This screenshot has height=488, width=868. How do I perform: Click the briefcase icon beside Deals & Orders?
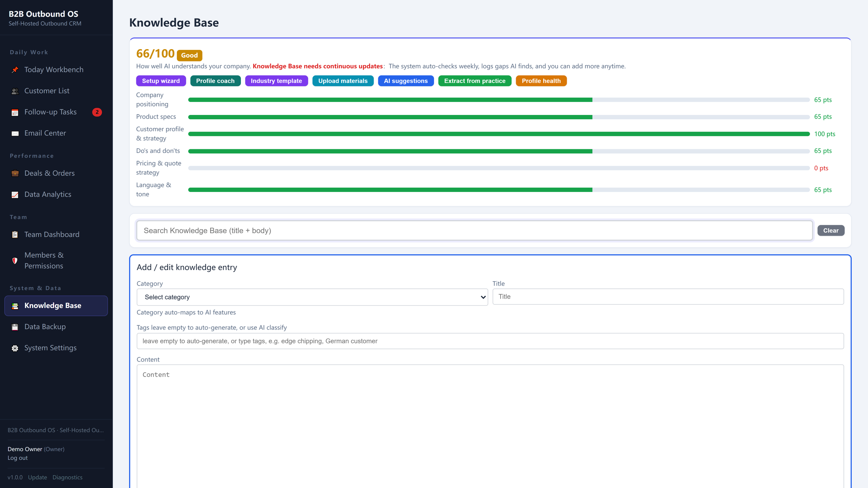coord(15,174)
